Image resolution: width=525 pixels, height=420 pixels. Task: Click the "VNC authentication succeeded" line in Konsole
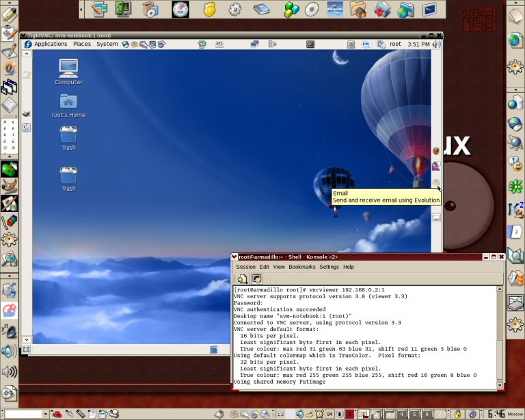pos(280,309)
